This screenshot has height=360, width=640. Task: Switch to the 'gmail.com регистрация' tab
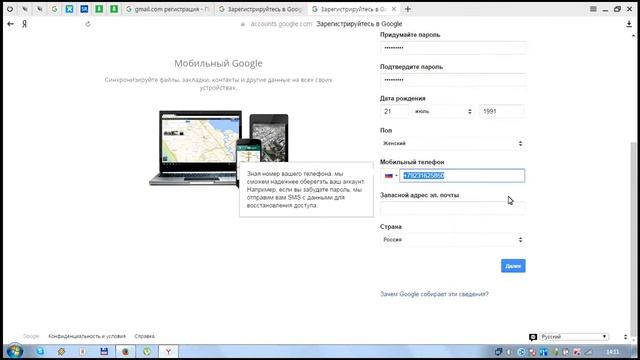pos(168,9)
